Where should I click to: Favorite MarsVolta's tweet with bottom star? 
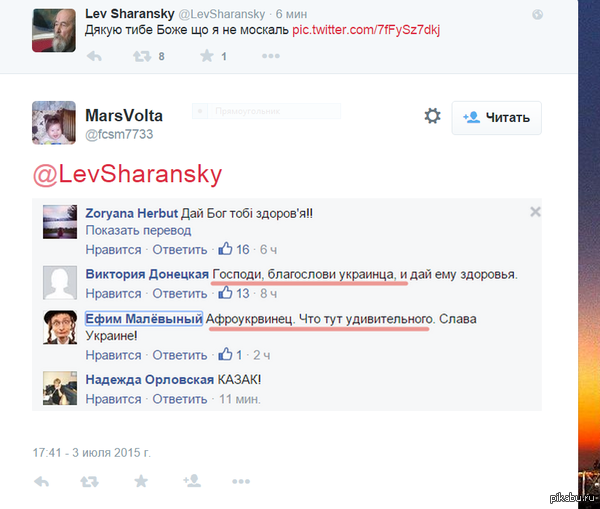click(141, 481)
